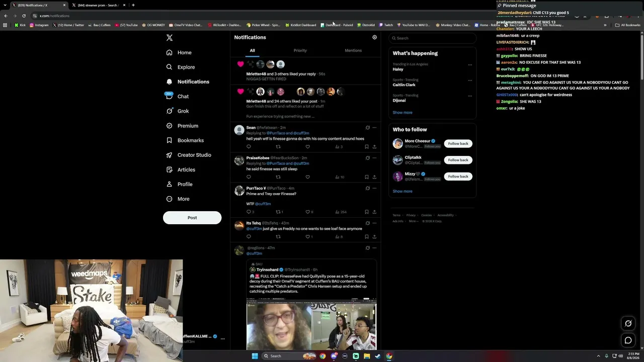Show more trends in What's happening

click(x=403, y=113)
